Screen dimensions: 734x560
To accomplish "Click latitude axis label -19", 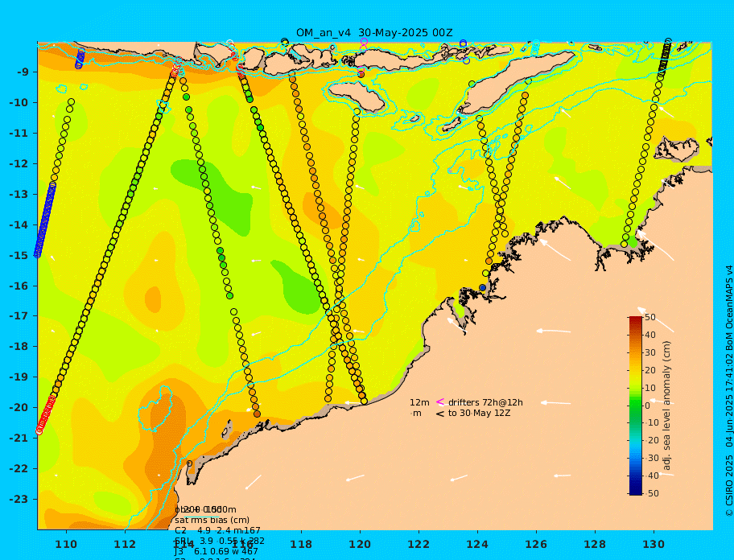I will [x=19, y=377].
